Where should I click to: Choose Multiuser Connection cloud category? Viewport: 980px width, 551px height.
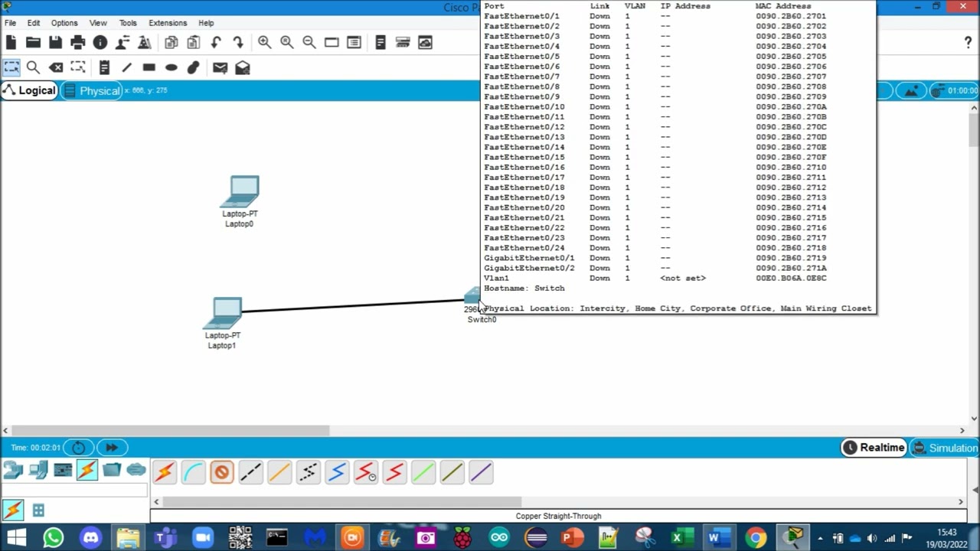136,470
